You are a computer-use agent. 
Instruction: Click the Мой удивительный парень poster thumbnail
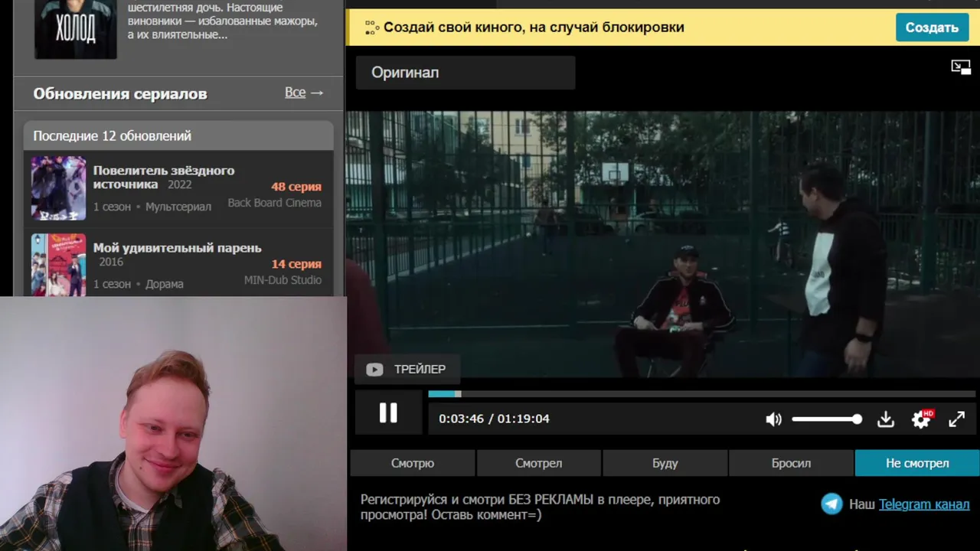[59, 265]
